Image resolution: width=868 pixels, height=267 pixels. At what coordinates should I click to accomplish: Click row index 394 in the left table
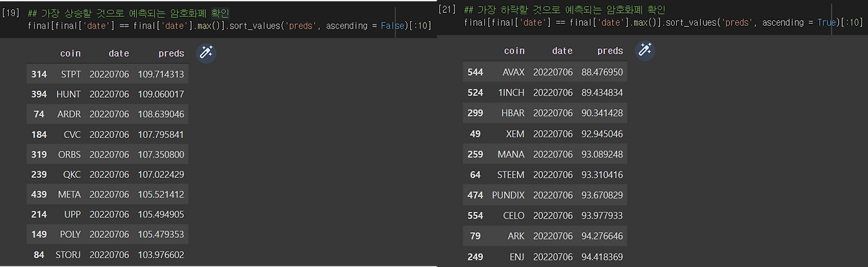point(39,94)
